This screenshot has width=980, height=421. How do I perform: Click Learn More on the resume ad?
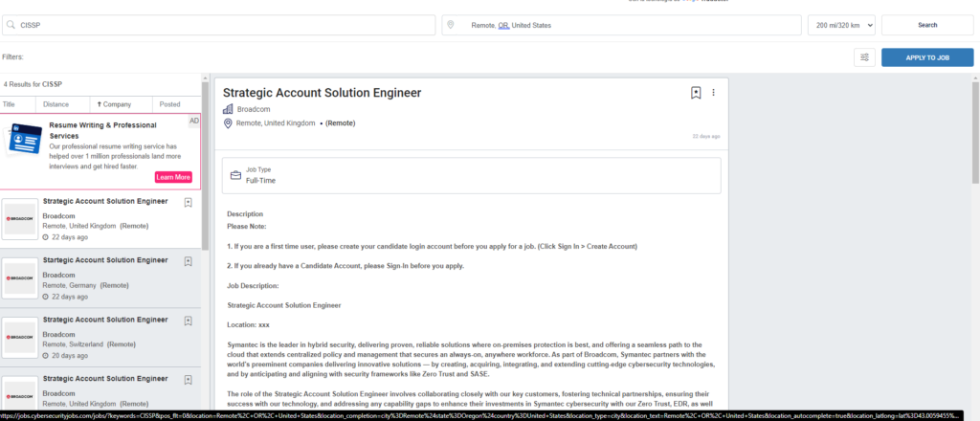pyautogui.click(x=173, y=177)
